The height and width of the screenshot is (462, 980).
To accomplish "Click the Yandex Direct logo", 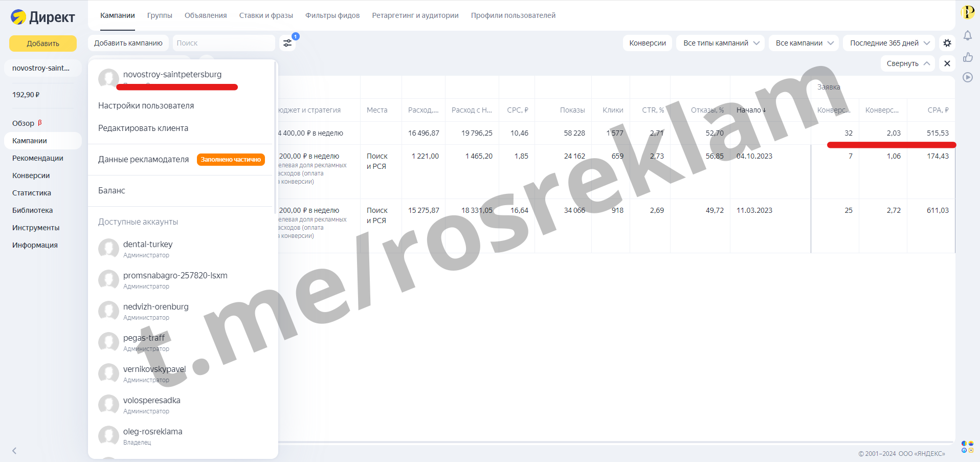I will click(43, 17).
